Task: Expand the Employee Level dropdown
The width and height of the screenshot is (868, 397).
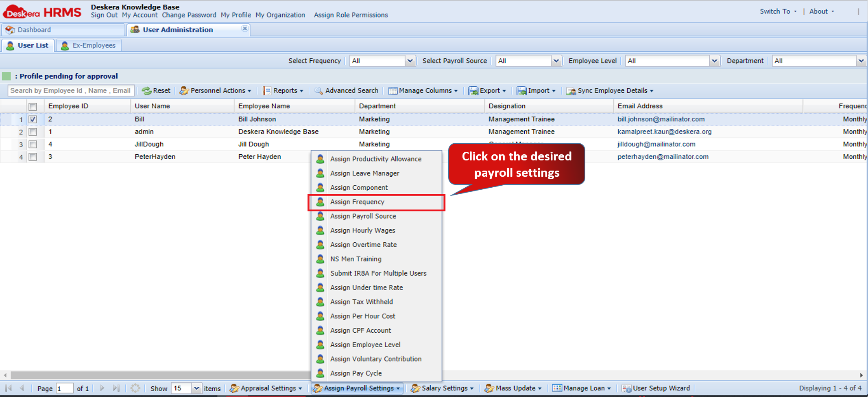Action: point(715,61)
